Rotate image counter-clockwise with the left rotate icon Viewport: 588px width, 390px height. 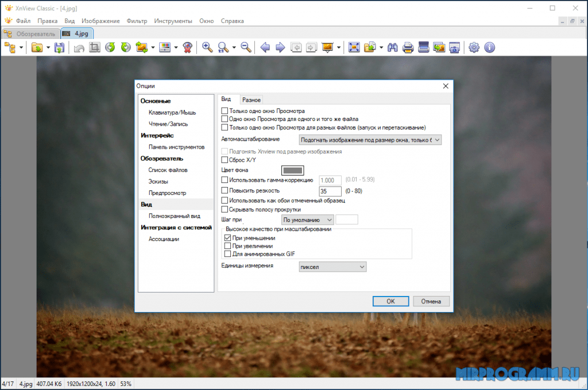click(110, 48)
